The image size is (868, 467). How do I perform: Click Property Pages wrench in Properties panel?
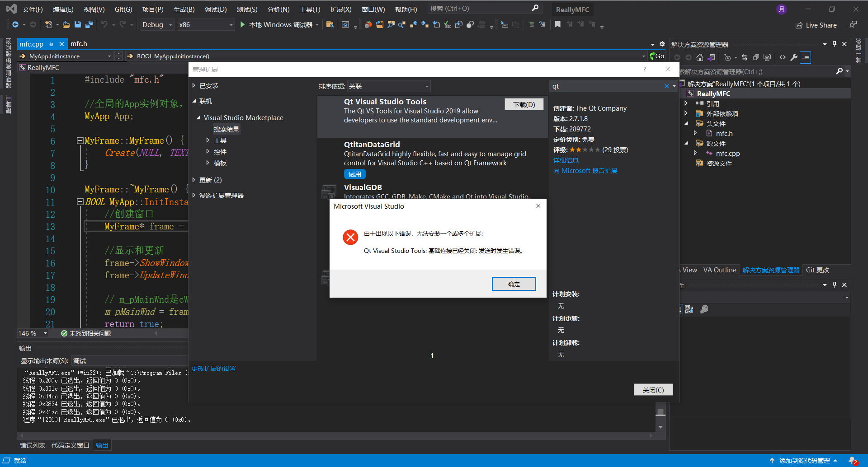(704, 309)
